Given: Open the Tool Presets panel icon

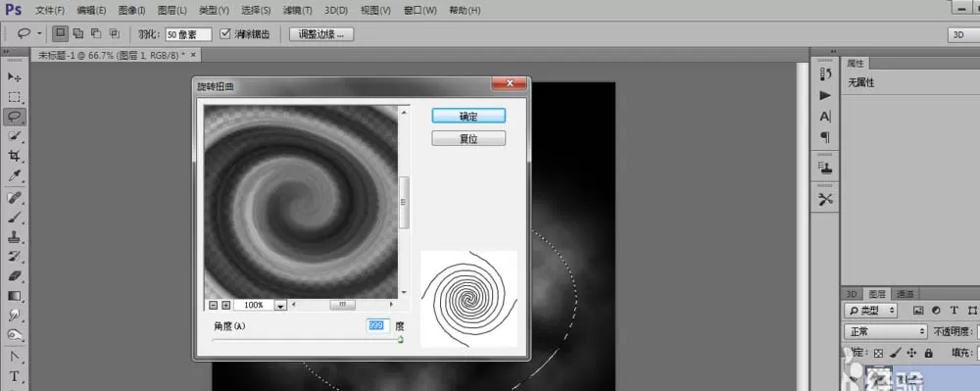Looking at the screenshot, I should point(825,199).
